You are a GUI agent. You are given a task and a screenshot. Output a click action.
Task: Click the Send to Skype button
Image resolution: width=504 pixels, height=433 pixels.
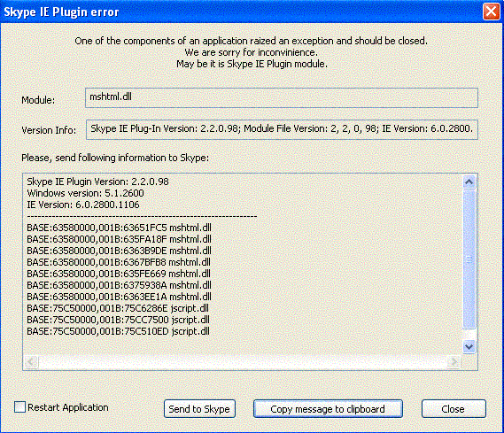click(199, 408)
